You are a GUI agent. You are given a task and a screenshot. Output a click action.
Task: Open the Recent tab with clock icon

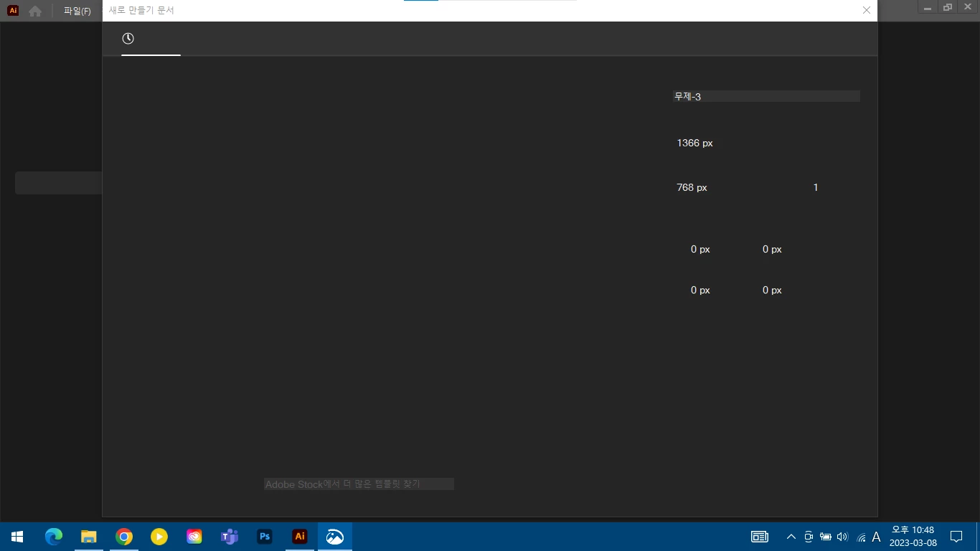128,39
